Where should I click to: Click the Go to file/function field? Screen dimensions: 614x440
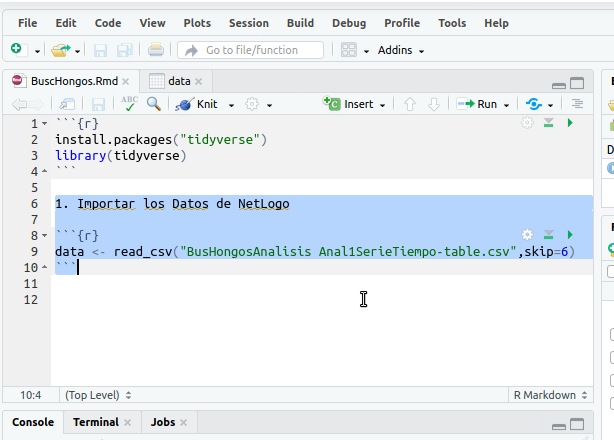[x=253, y=50]
